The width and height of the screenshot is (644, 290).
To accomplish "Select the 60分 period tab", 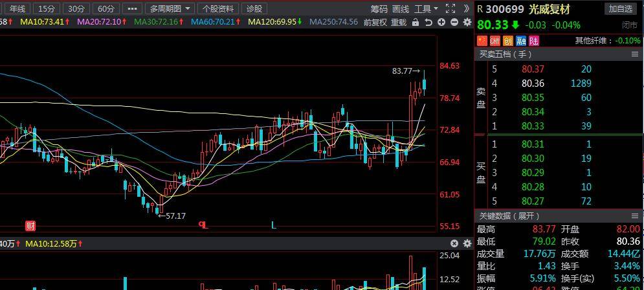I will (x=105, y=8).
